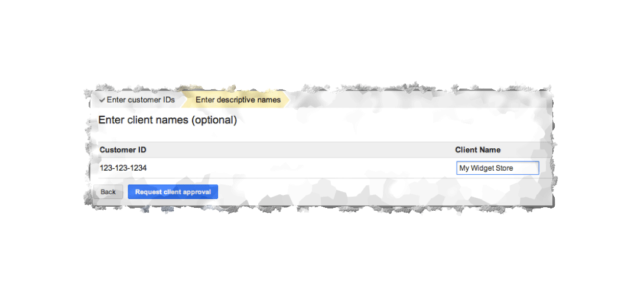The image size is (644, 297).
Task: Click the row containing 123-123-1234
Action: (x=324, y=168)
